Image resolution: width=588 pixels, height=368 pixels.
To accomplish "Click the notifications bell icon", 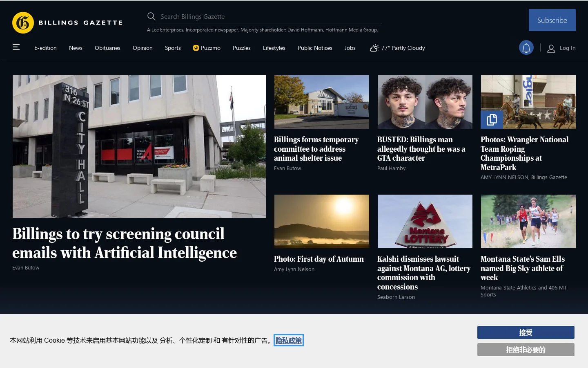I will point(526,48).
